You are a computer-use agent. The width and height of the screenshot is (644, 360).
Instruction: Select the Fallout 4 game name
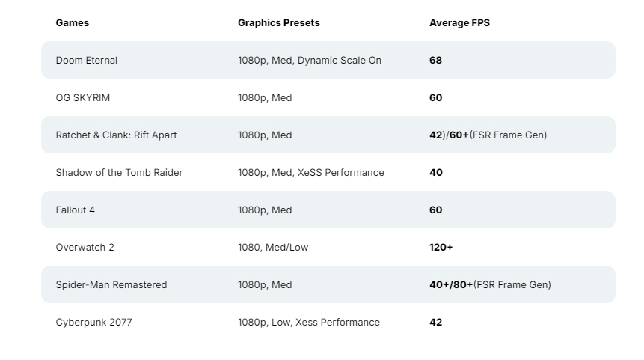tap(75, 210)
